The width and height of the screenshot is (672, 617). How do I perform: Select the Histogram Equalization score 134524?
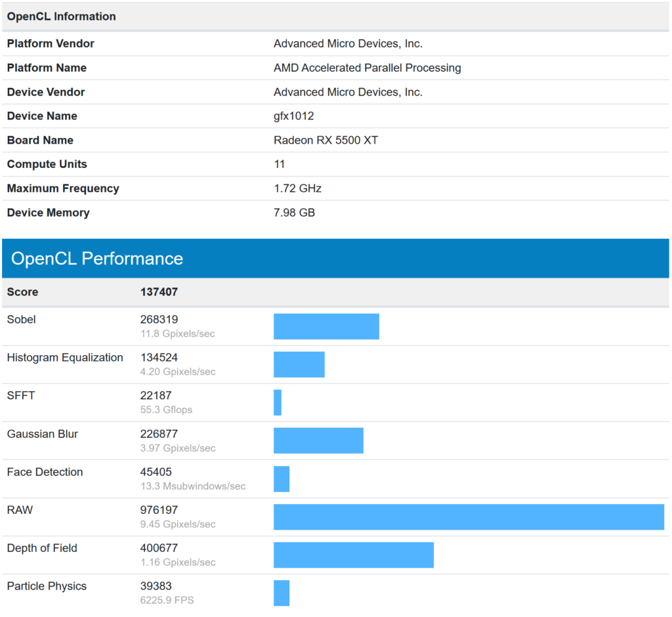tap(159, 358)
